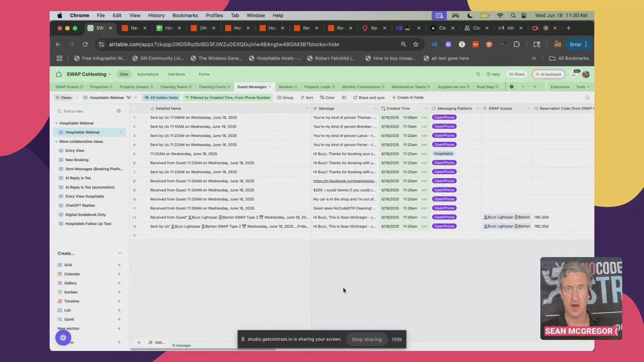Click the user profile avatar

tap(586, 74)
